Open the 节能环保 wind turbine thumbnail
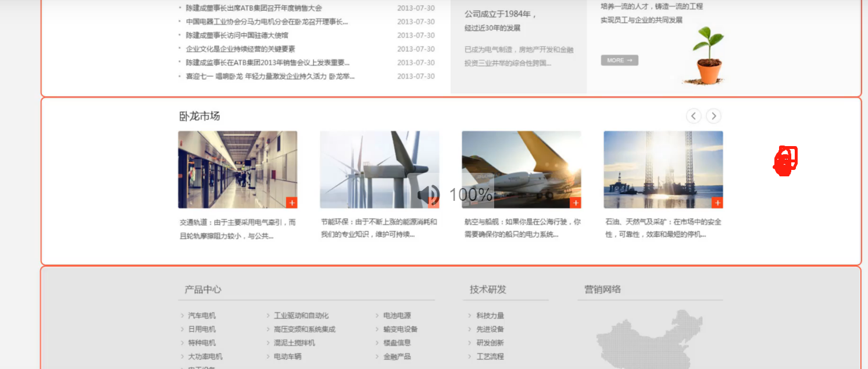This screenshot has height=369, width=868. point(379,169)
